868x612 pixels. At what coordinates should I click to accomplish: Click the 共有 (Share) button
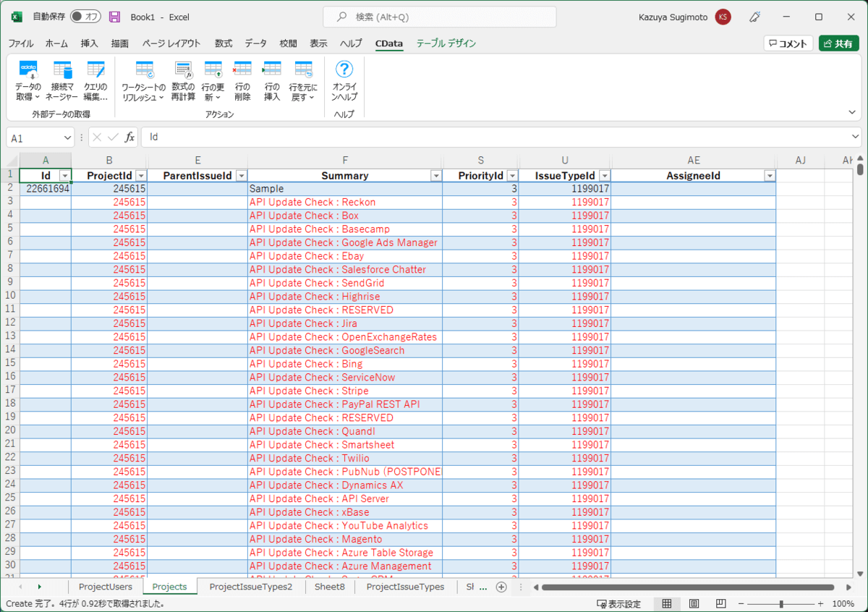(838, 43)
